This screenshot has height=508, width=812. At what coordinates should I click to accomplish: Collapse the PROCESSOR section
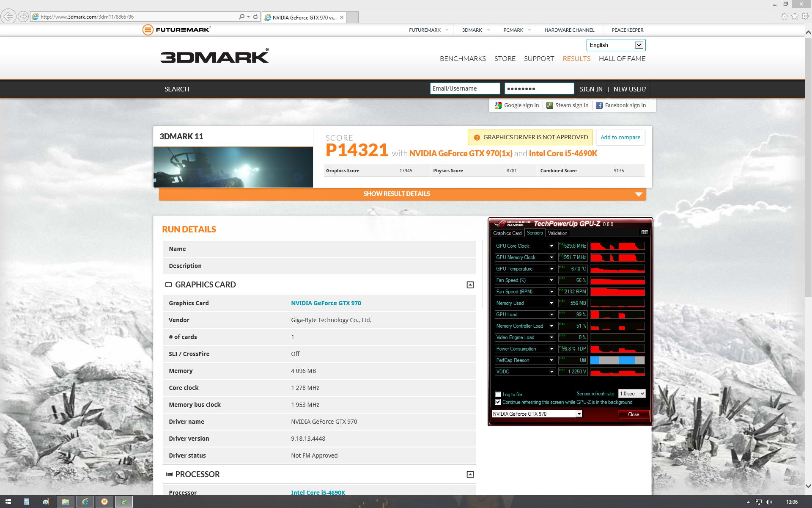470,475
